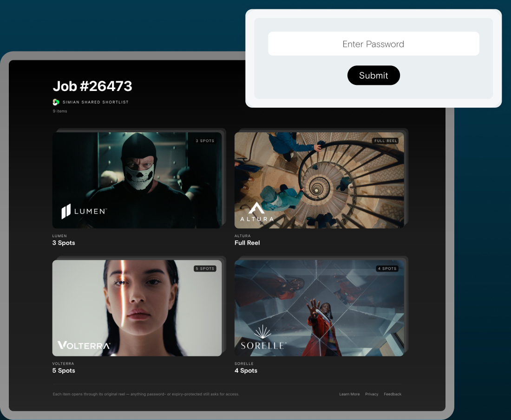Click the Simian logo icon
Screen dimensions: 511x420
click(56, 102)
